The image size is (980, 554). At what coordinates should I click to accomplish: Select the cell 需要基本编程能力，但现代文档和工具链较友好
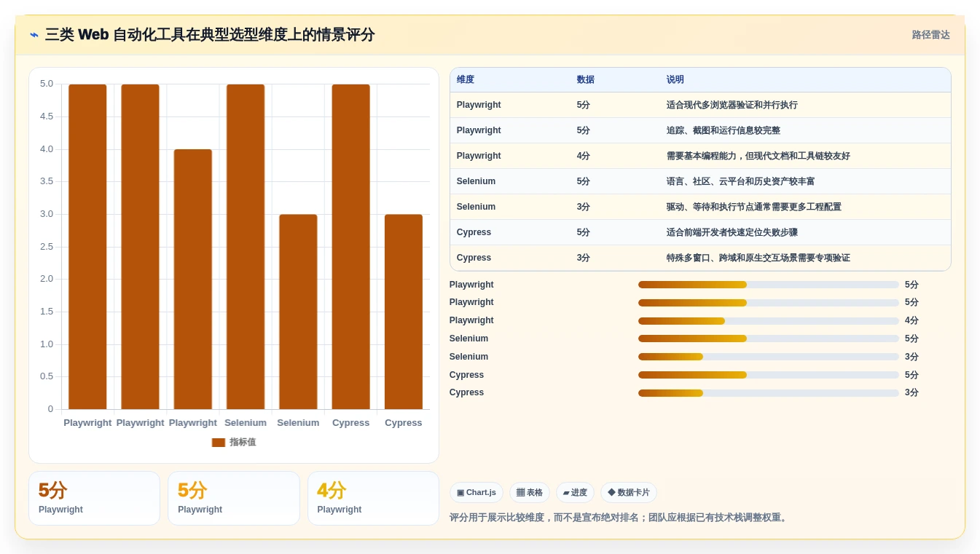[758, 156]
